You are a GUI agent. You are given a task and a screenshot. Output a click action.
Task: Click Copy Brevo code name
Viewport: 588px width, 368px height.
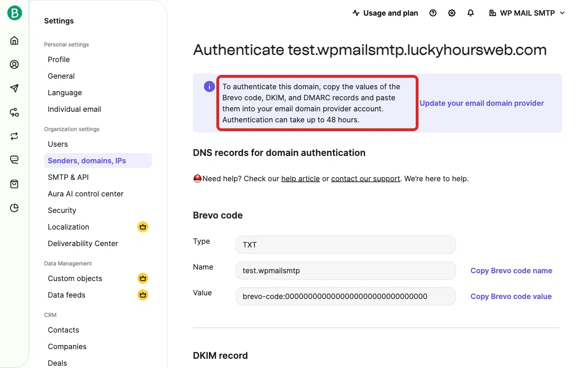511,270
